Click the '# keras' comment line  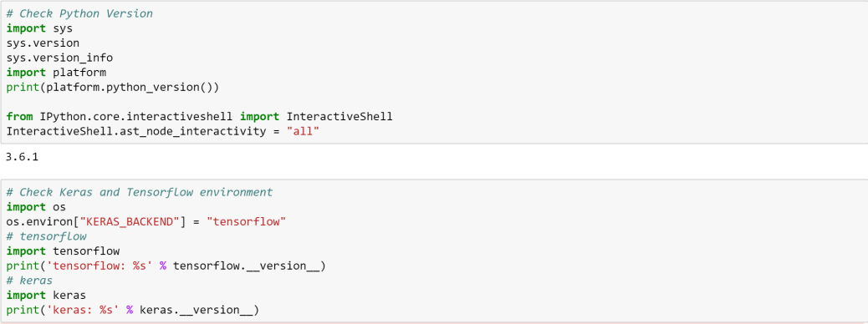(x=29, y=281)
